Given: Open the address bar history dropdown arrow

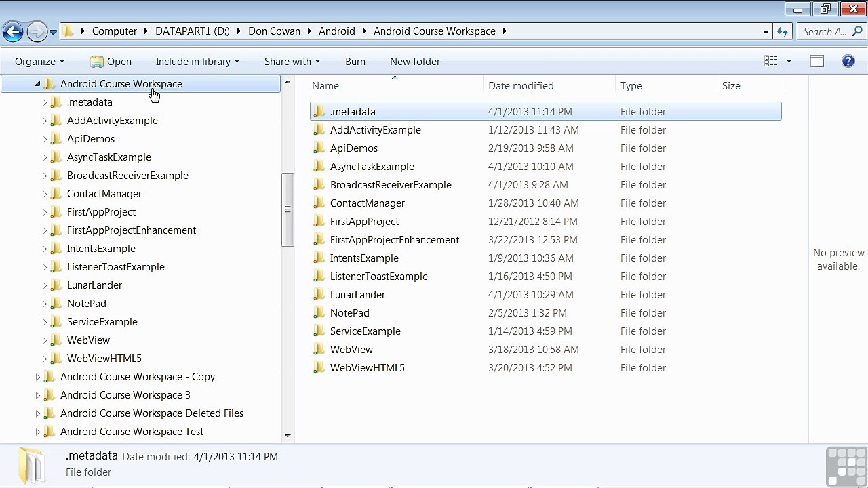Looking at the screenshot, I should (x=766, y=31).
